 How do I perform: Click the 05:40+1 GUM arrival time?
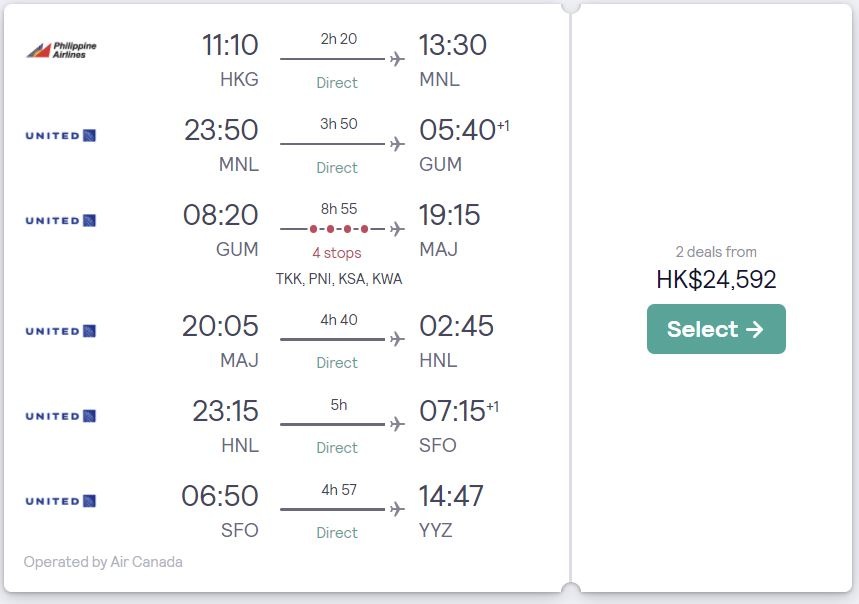pyautogui.click(x=464, y=130)
